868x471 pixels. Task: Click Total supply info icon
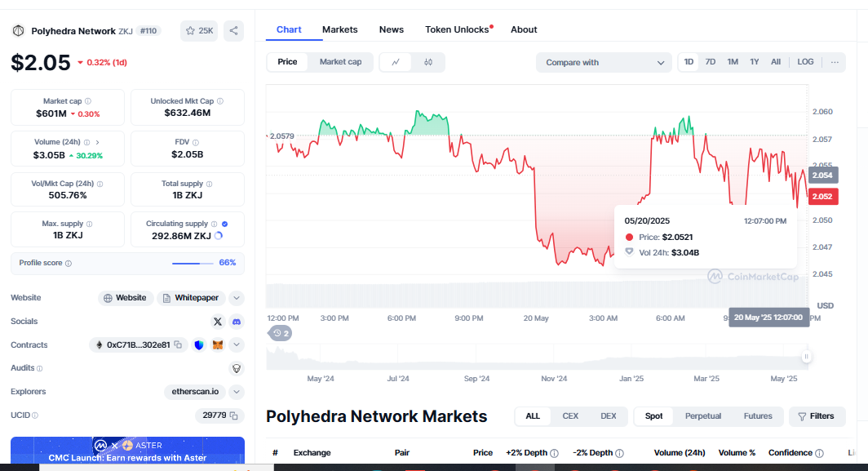(x=209, y=184)
